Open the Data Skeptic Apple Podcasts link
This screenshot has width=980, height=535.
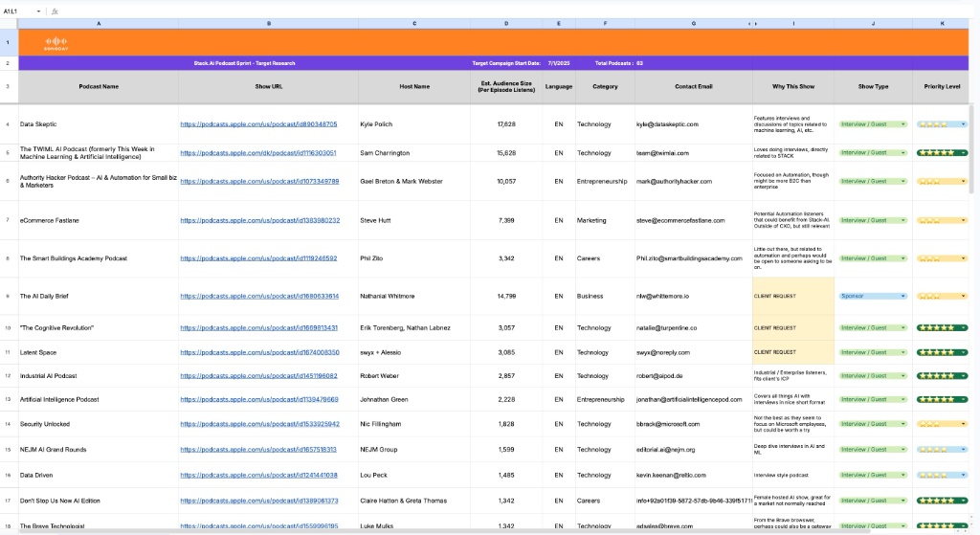(257, 124)
